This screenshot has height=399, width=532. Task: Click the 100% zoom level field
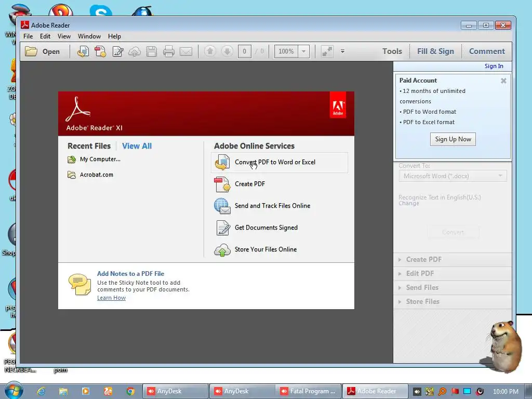286,51
